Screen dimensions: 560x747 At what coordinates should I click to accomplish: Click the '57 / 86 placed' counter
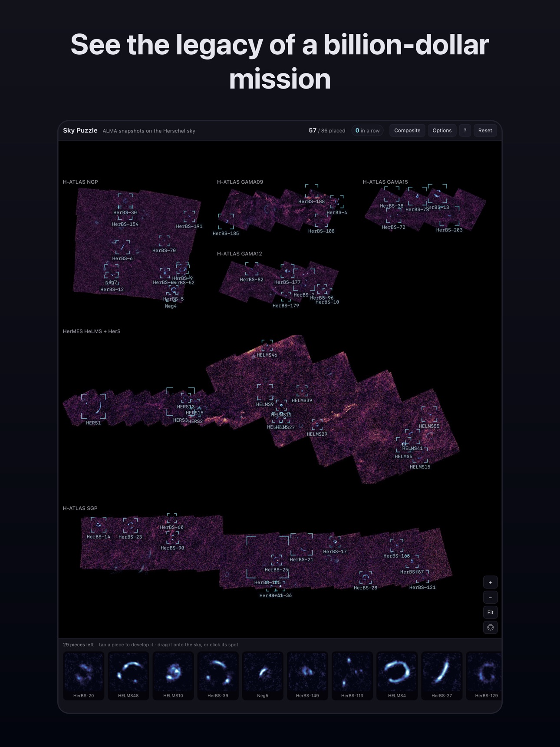(327, 130)
